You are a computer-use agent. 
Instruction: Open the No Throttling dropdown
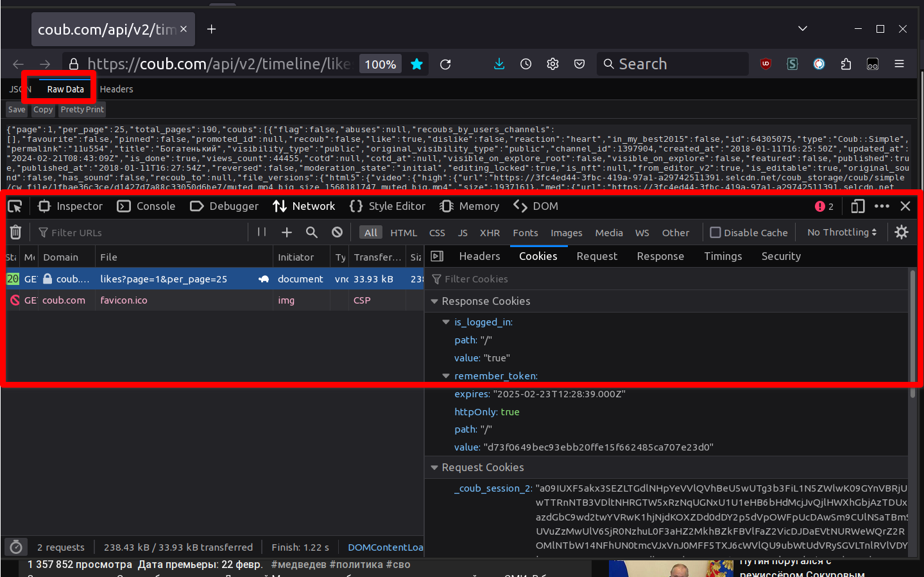pyautogui.click(x=842, y=232)
